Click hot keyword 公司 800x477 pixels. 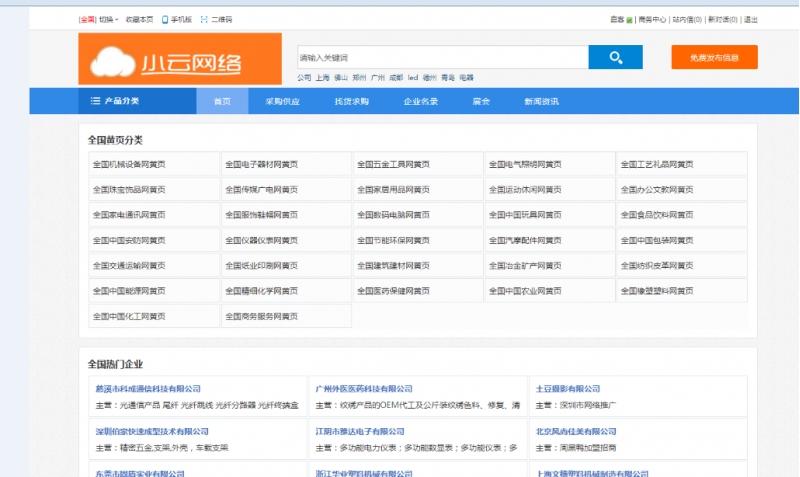point(304,78)
